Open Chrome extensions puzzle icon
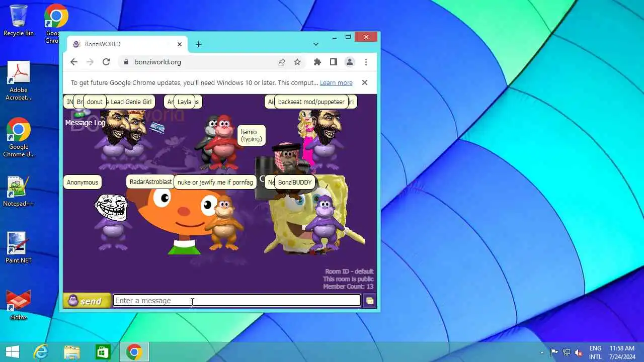The height and width of the screenshot is (362, 644). tap(317, 62)
